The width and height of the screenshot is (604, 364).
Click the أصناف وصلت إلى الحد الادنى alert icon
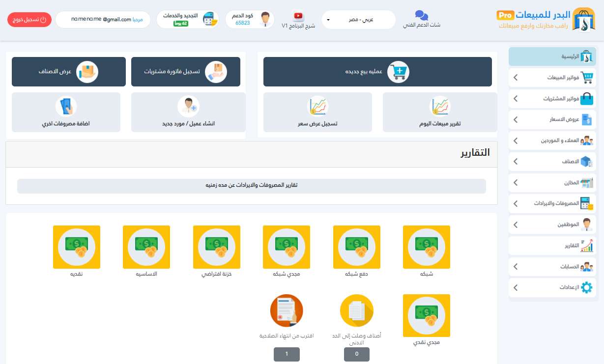tap(356, 310)
